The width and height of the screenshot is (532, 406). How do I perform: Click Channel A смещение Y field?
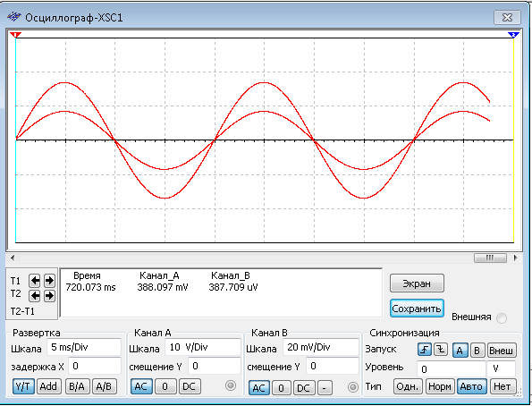pos(215,366)
